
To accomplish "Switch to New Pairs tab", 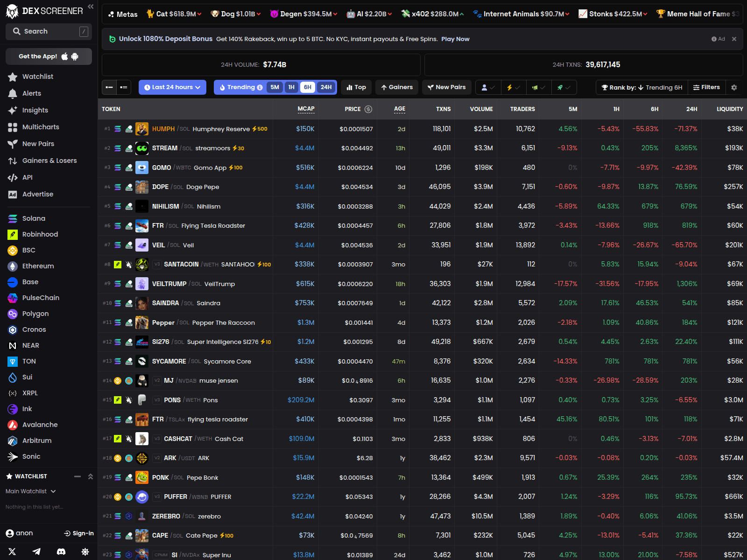I will (447, 87).
